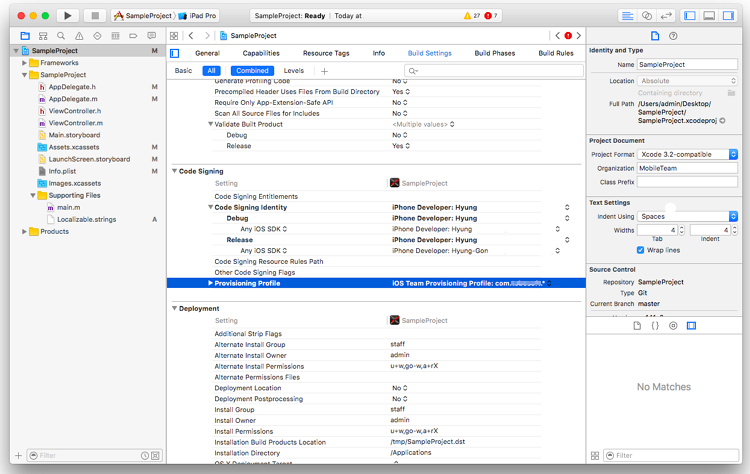Click the build settings search field

(520, 71)
